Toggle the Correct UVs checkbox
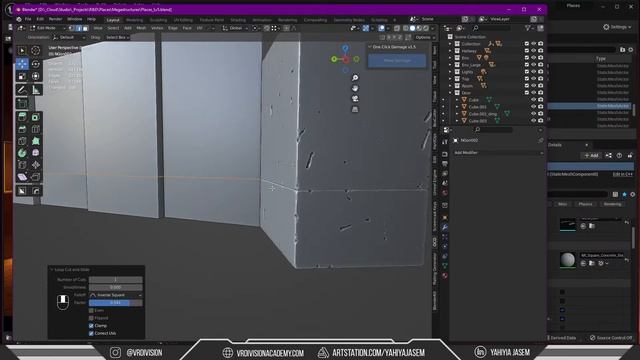This screenshot has width=640, height=360. pos(91,333)
